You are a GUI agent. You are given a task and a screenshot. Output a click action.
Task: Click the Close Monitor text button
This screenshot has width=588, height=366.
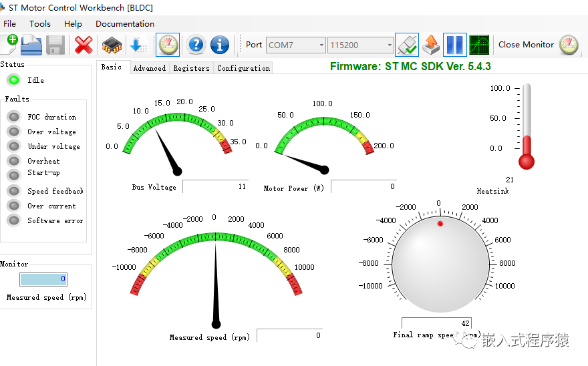tap(526, 44)
